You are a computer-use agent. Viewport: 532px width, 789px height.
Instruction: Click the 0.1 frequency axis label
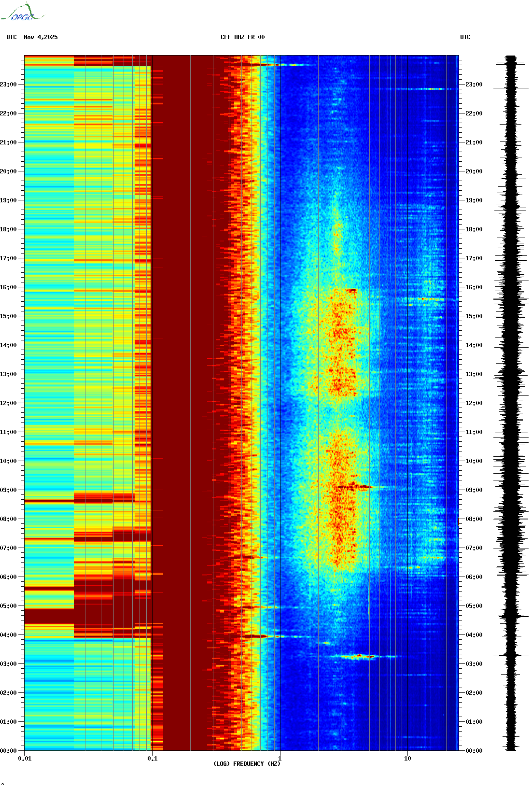point(152,759)
